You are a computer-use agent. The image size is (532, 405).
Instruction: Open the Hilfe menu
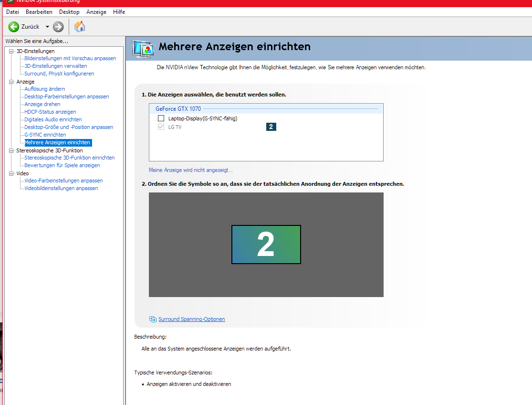tap(119, 12)
